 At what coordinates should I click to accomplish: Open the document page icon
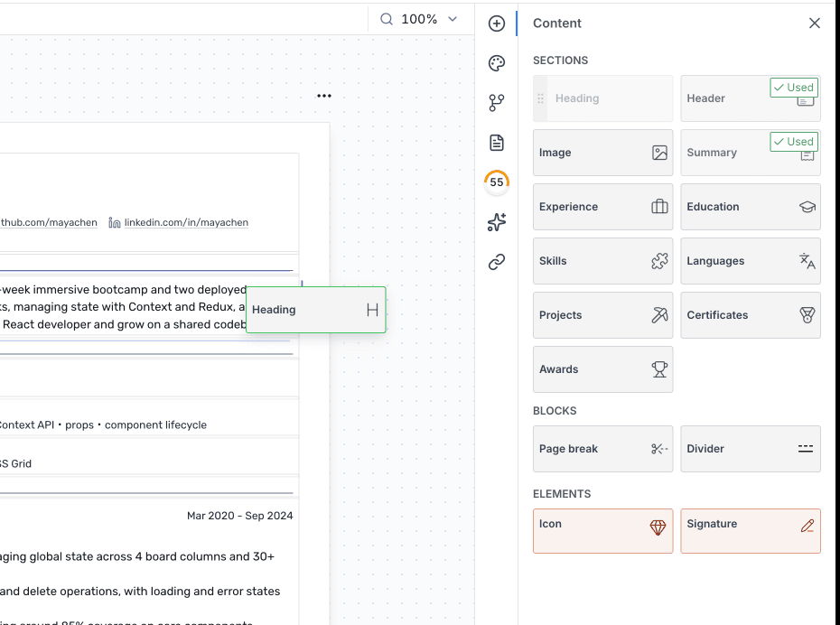(x=497, y=143)
